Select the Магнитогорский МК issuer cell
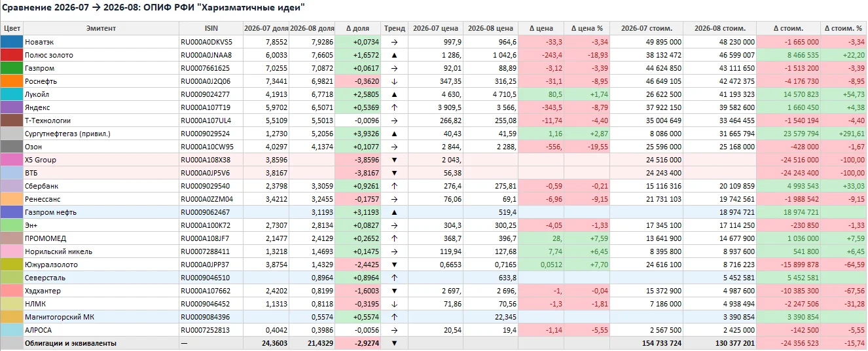Screen dimensions: 868x351 (101, 317)
